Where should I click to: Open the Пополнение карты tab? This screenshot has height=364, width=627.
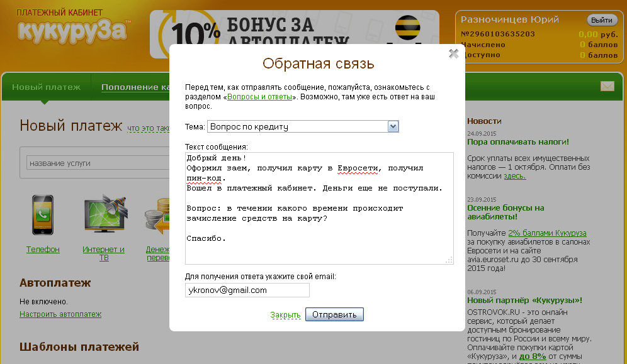click(135, 87)
